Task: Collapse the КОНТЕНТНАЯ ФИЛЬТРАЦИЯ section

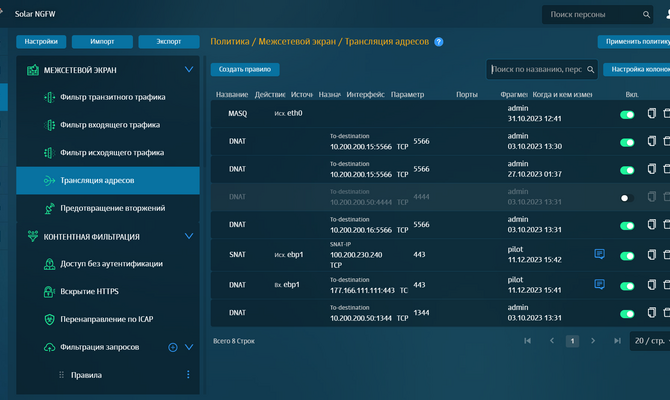Action: tap(189, 237)
